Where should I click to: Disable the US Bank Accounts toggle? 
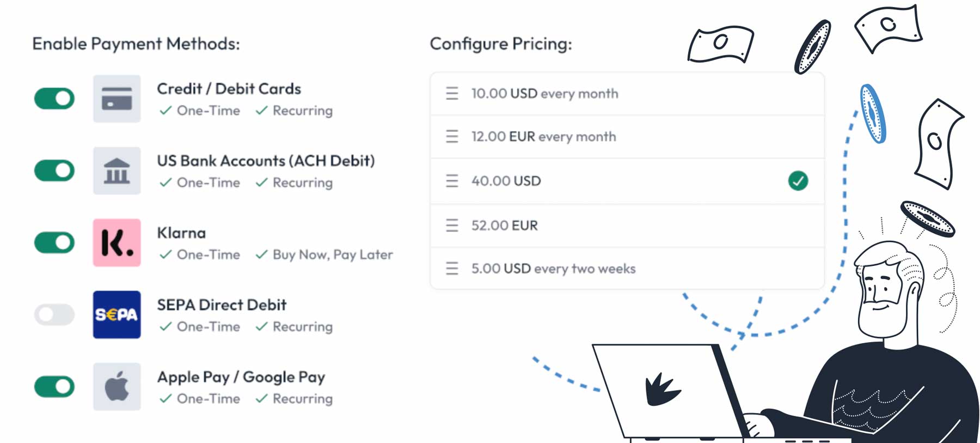(x=53, y=171)
